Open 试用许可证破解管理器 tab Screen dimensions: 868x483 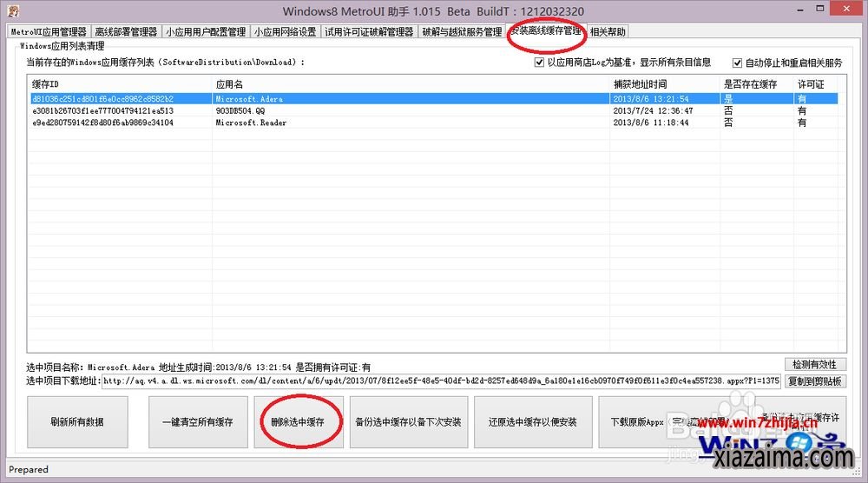369,32
